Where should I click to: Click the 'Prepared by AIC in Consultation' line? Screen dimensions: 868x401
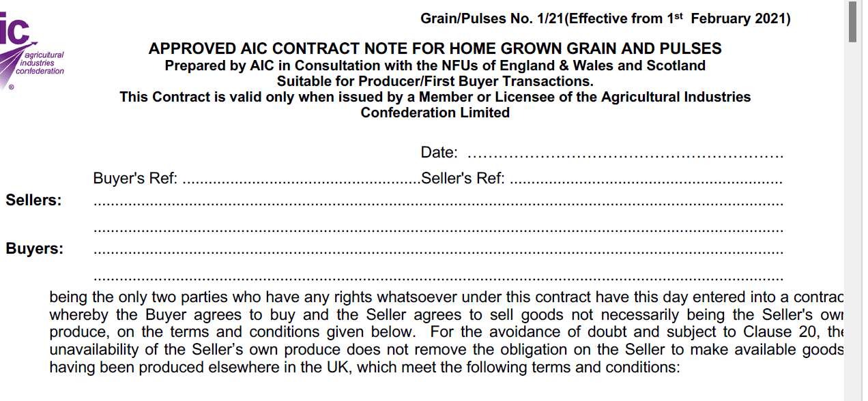(x=435, y=66)
